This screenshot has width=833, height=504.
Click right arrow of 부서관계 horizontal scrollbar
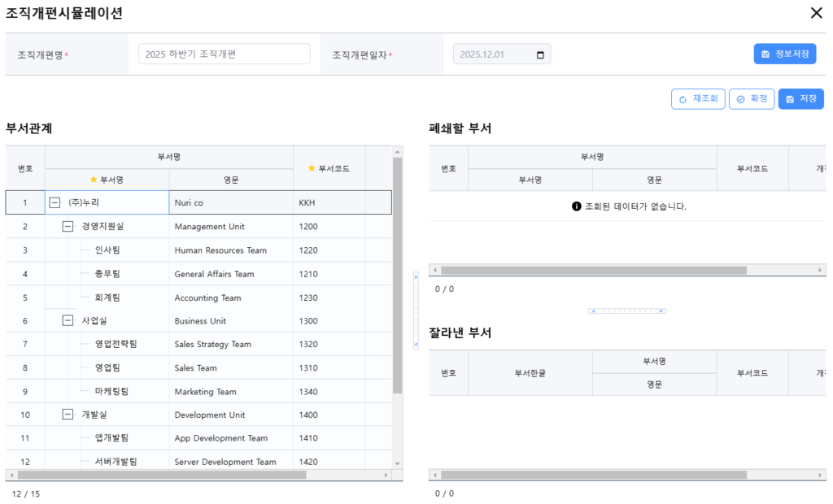(x=386, y=475)
